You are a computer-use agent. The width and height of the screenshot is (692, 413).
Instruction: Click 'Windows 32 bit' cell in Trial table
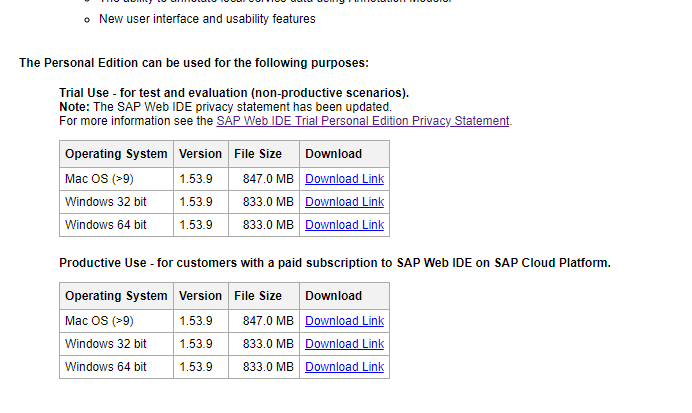116,202
